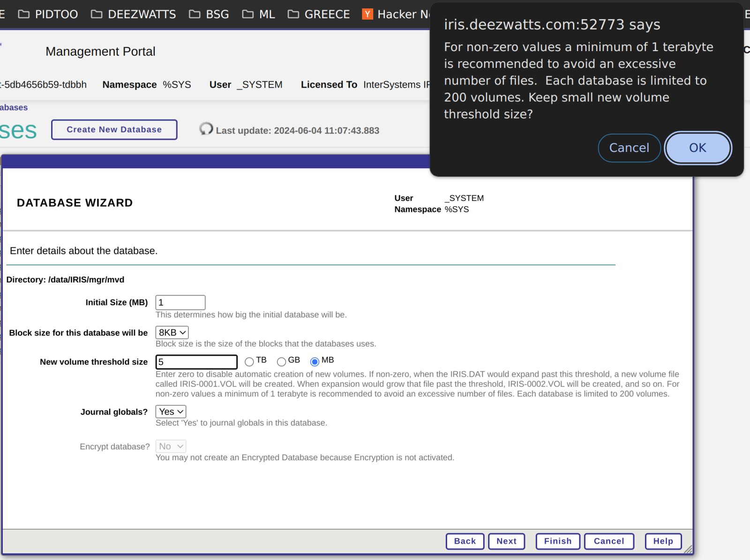Viewport: 750px width, 560px height.
Task: Click the refresh icon beside Last update
Action: point(206,129)
